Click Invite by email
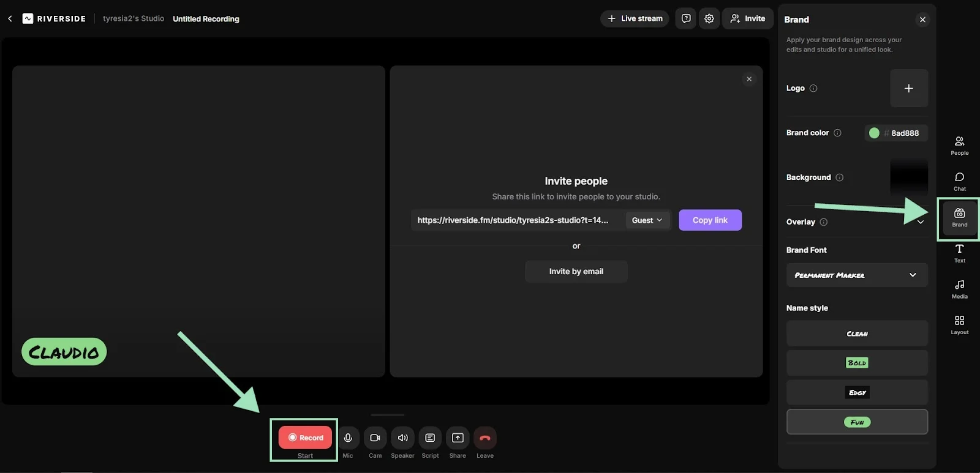The width and height of the screenshot is (980, 473). pyautogui.click(x=576, y=272)
